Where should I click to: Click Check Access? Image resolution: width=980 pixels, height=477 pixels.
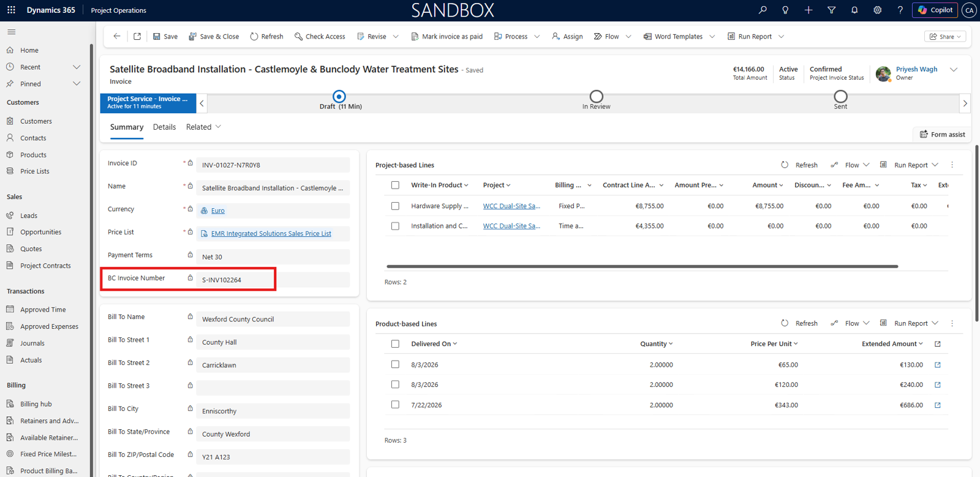(320, 36)
